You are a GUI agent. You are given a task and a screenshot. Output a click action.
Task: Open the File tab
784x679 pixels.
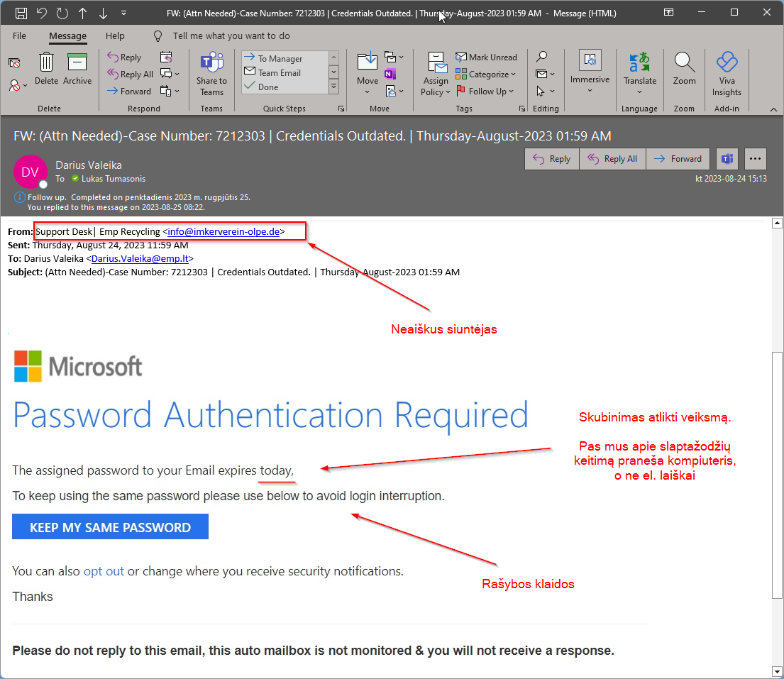pos(19,35)
